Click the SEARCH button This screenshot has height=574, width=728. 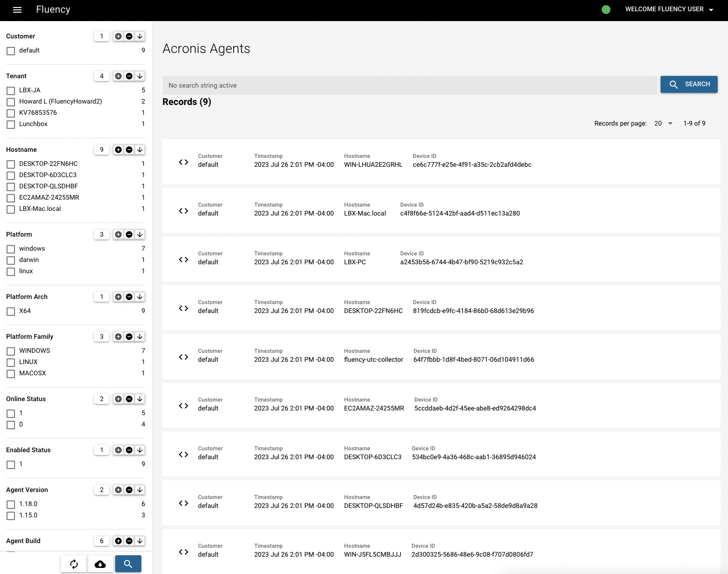(x=689, y=84)
